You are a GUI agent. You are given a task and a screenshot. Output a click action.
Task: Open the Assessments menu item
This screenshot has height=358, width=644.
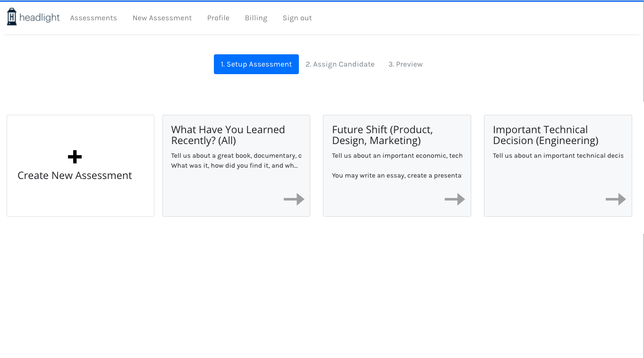click(93, 18)
